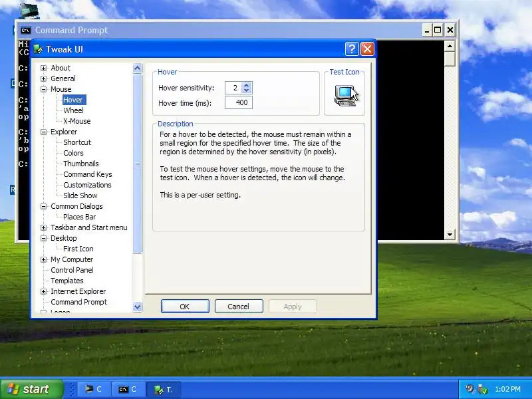Collapse the Explorer tree node
The height and width of the screenshot is (399, 532).
pos(43,132)
